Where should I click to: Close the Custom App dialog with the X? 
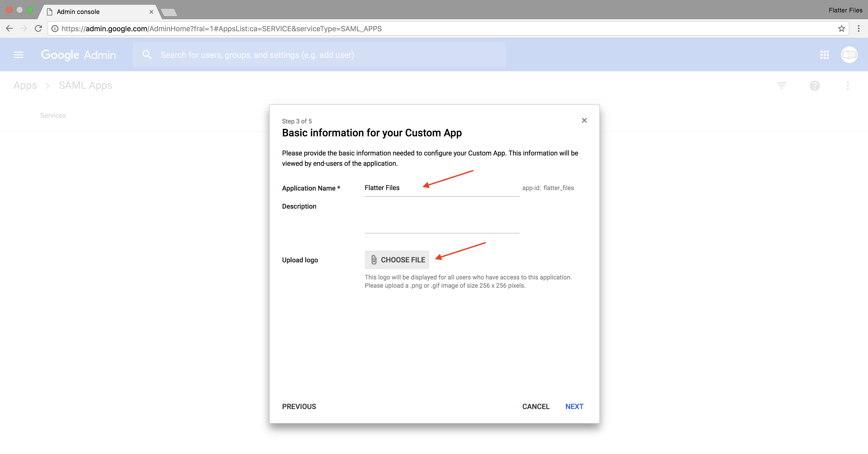[x=584, y=121]
